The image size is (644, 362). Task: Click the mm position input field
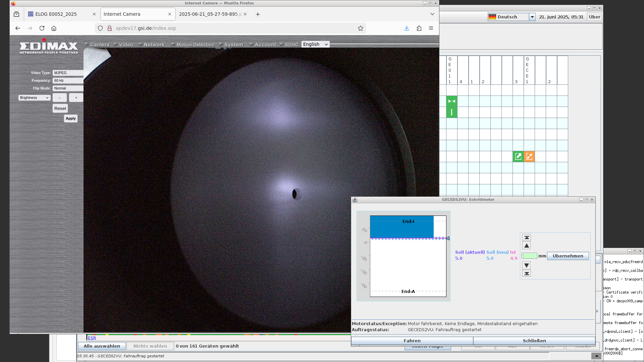(529, 256)
